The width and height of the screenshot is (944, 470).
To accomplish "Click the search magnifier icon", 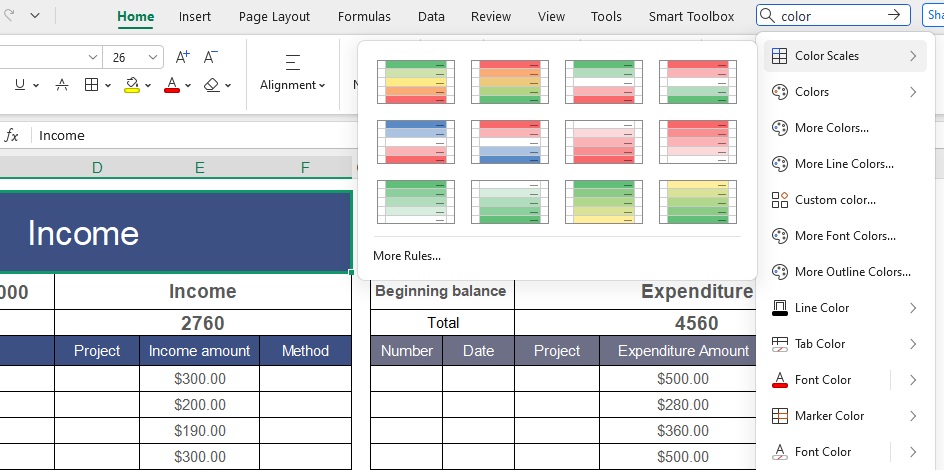I will pyautogui.click(x=766, y=16).
